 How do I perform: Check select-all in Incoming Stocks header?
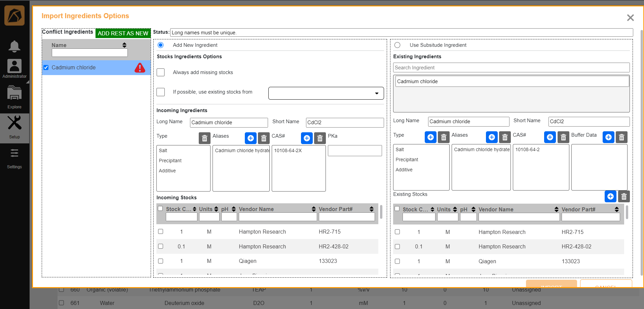(160, 209)
